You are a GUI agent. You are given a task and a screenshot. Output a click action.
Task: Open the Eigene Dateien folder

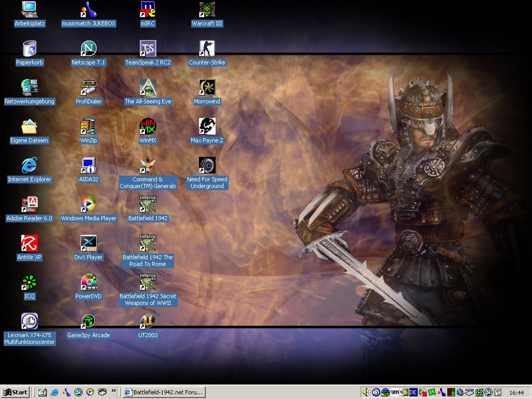pyautogui.click(x=29, y=131)
